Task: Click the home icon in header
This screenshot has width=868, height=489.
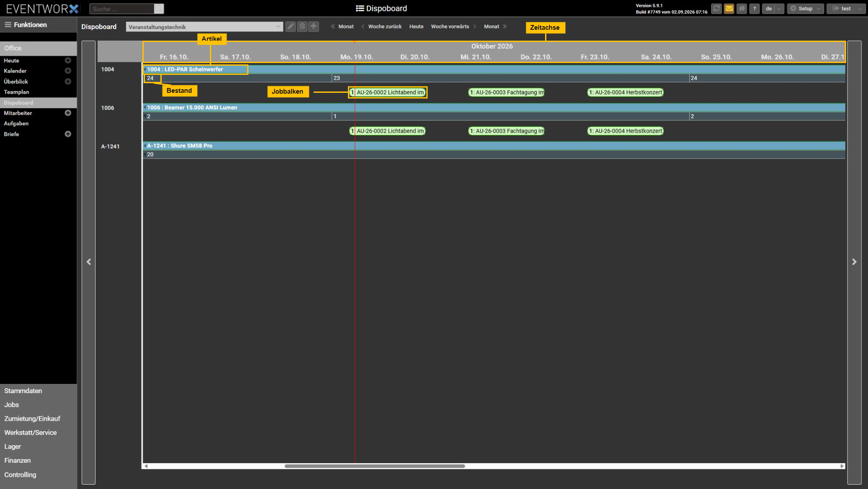Action: pyautogui.click(x=742, y=9)
